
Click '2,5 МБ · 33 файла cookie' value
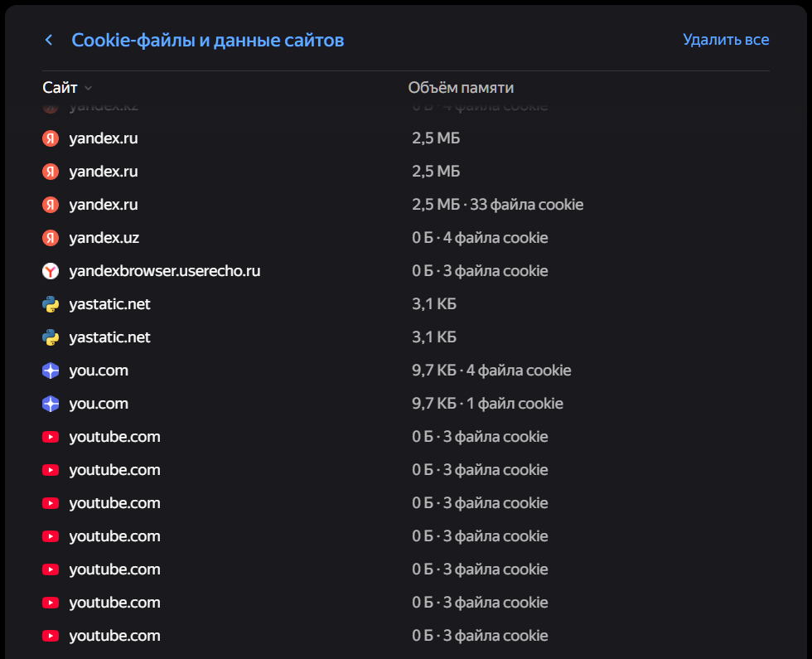(x=498, y=205)
